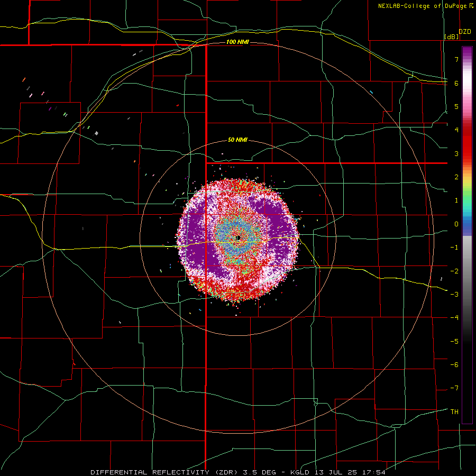The width and height of the screenshot is (476, 476).
Task: Click the legend value 4 label
Action: click(x=456, y=130)
